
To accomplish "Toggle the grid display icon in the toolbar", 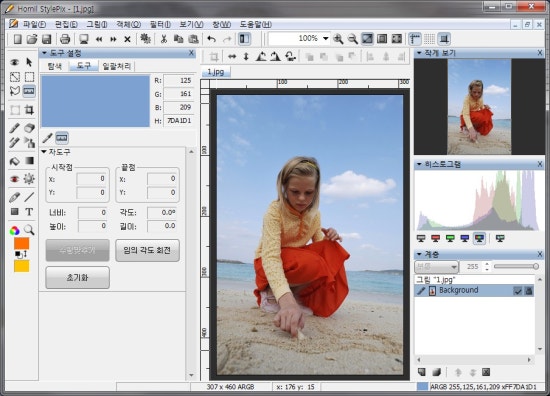I will [429, 39].
